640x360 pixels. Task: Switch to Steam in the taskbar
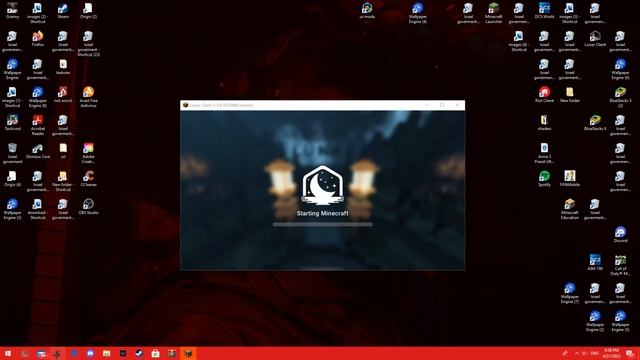(139, 353)
